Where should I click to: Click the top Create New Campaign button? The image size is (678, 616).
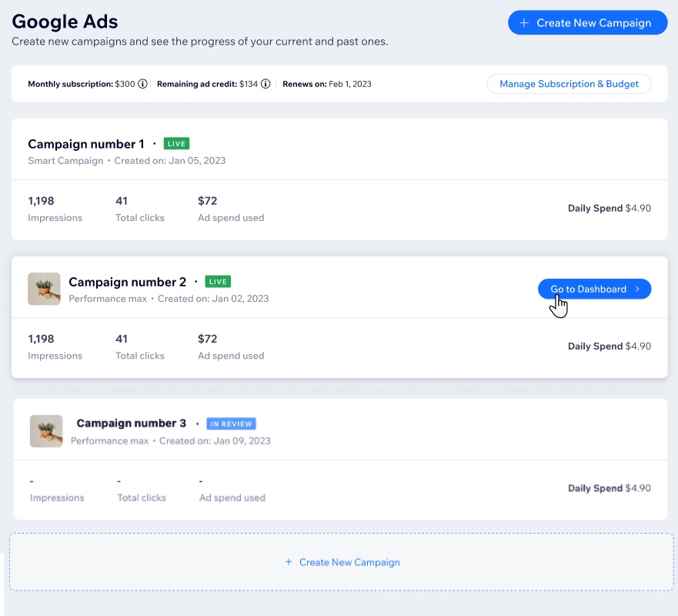click(x=587, y=23)
